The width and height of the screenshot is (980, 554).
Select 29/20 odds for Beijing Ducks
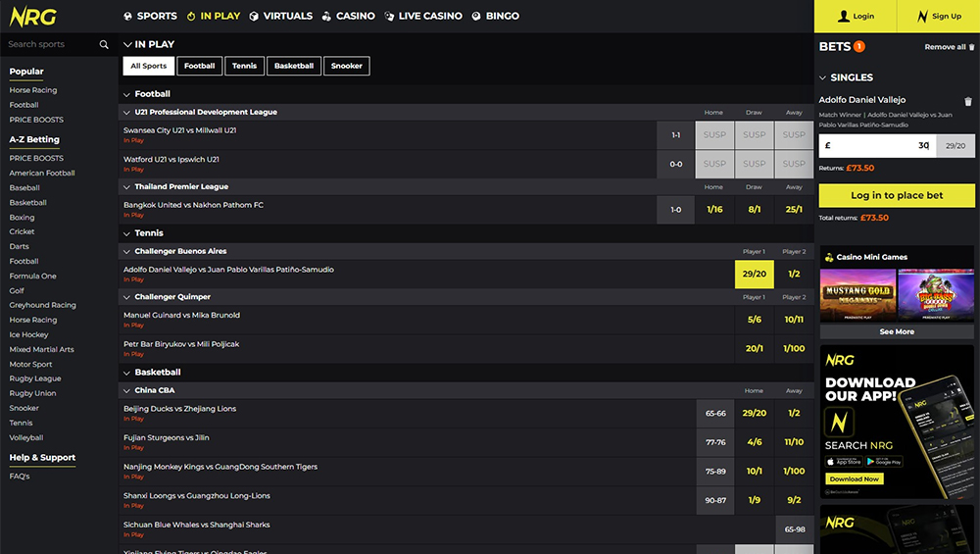coord(755,414)
